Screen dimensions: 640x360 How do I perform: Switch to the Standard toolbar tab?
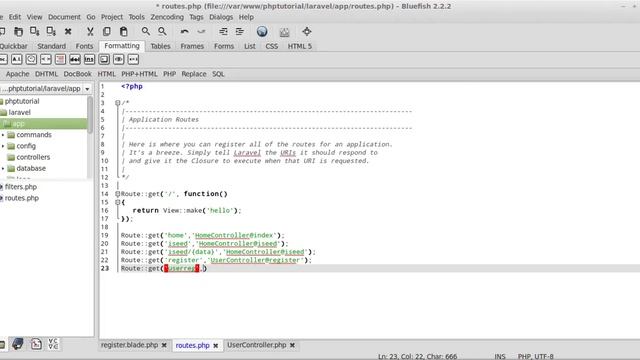click(x=51, y=46)
